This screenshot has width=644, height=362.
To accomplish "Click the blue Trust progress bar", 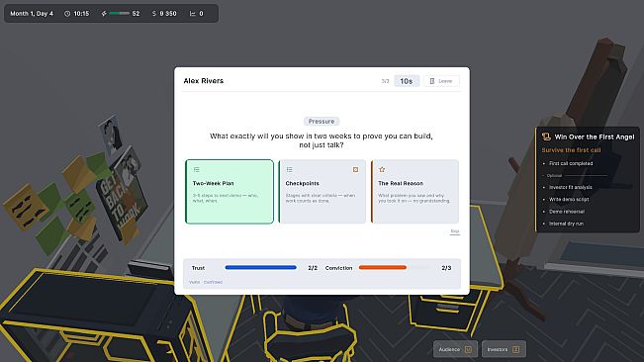I will pyautogui.click(x=261, y=268).
